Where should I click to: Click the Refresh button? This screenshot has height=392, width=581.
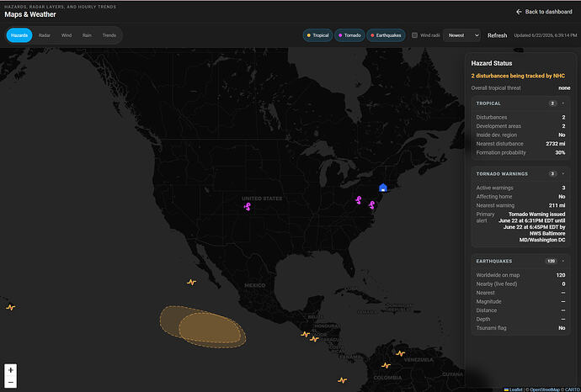click(x=497, y=35)
